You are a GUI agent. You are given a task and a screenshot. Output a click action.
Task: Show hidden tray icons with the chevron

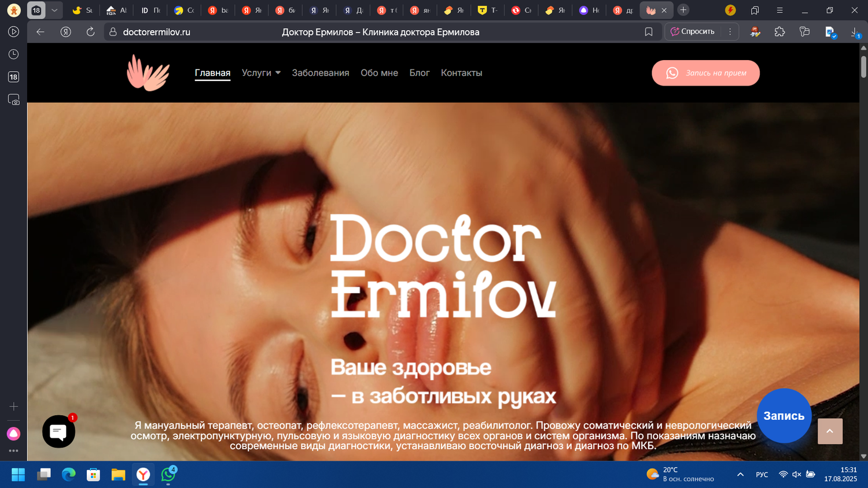[740, 474]
